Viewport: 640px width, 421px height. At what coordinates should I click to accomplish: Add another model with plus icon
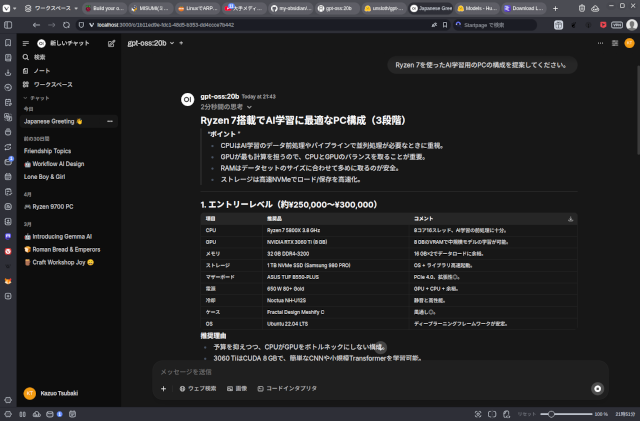click(x=181, y=43)
